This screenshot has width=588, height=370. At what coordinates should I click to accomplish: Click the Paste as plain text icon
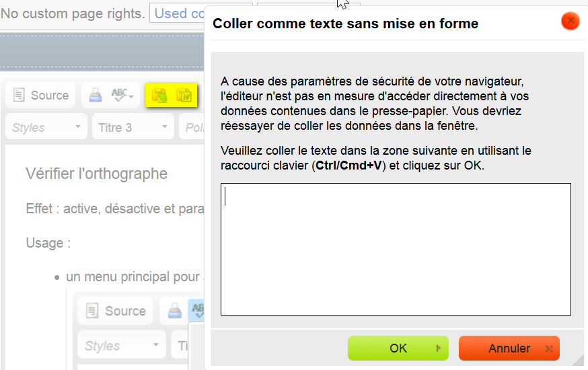(160, 96)
